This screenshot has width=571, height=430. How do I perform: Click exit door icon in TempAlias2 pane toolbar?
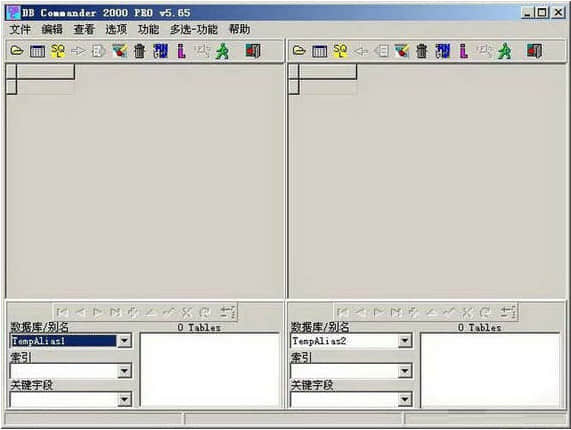[x=535, y=51]
